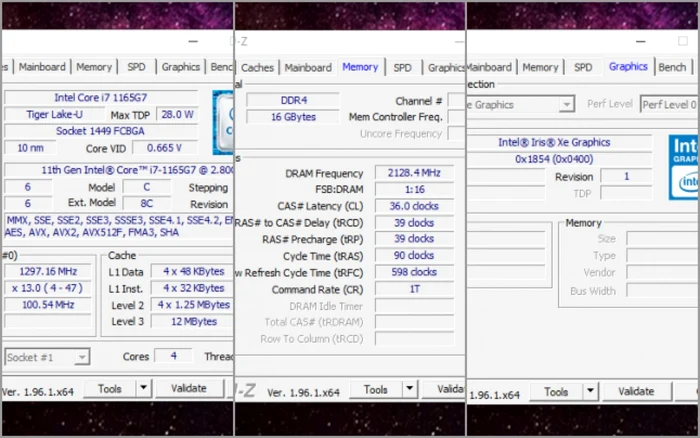Switch to Memory tab in left CPU-Z window

pos(94,67)
